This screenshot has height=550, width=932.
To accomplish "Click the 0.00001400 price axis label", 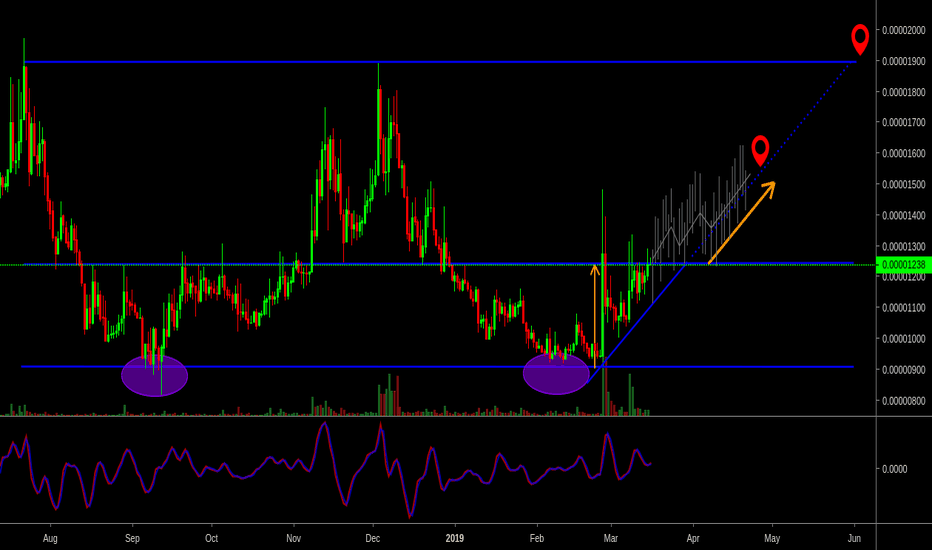I will coord(903,215).
